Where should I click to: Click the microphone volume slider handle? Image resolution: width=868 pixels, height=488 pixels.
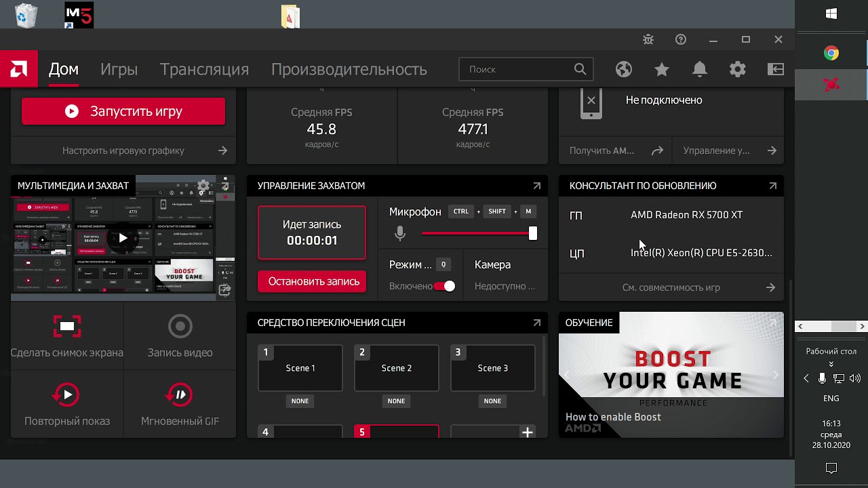coord(533,233)
